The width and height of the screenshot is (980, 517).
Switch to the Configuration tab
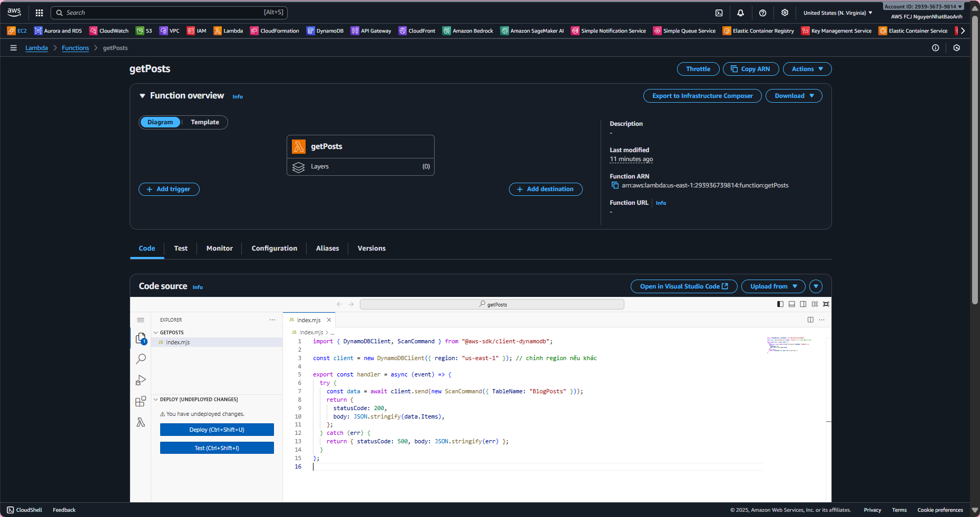click(274, 248)
